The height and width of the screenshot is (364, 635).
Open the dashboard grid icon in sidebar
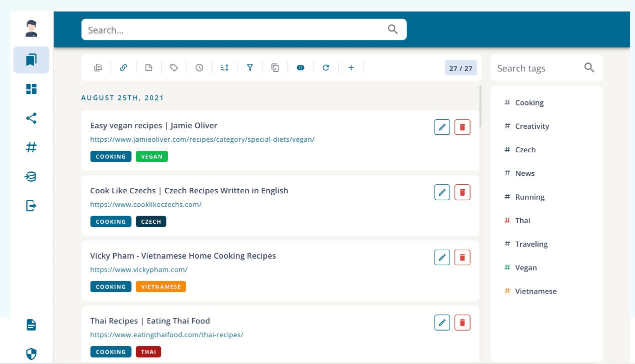31,89
